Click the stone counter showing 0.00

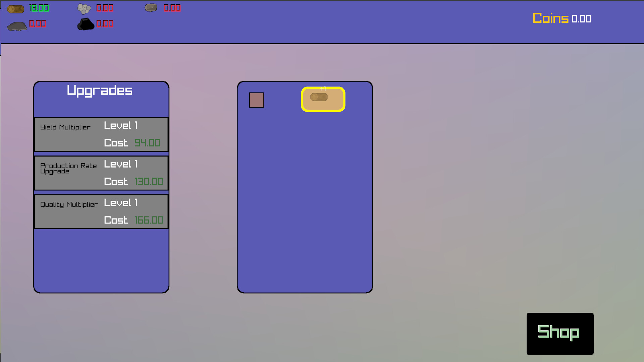[105, 7]
